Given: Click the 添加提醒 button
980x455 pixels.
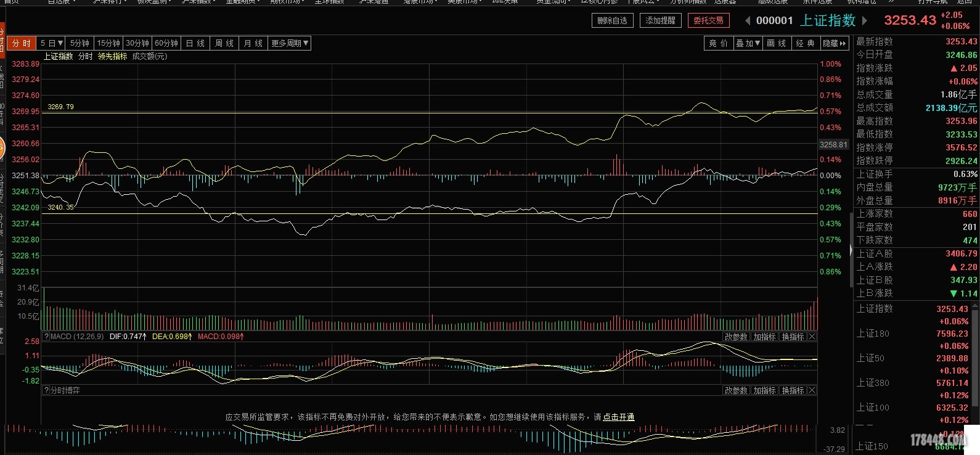Looking at the screenshot, I should pyautogui.click(x=660, y=20).
